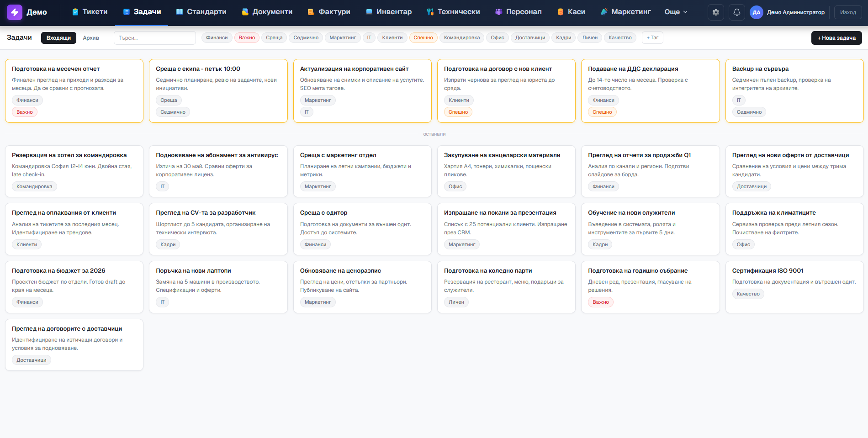
Task: Expand the Още dropdown menu
Action: pyautogui.click(x=676, y=12)
